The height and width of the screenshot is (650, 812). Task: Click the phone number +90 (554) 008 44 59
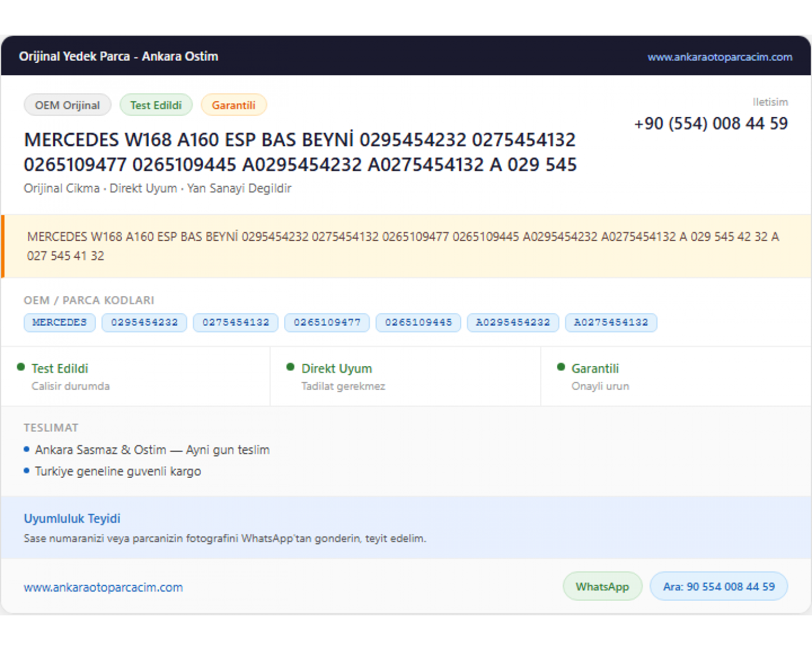tap(711, 123)
